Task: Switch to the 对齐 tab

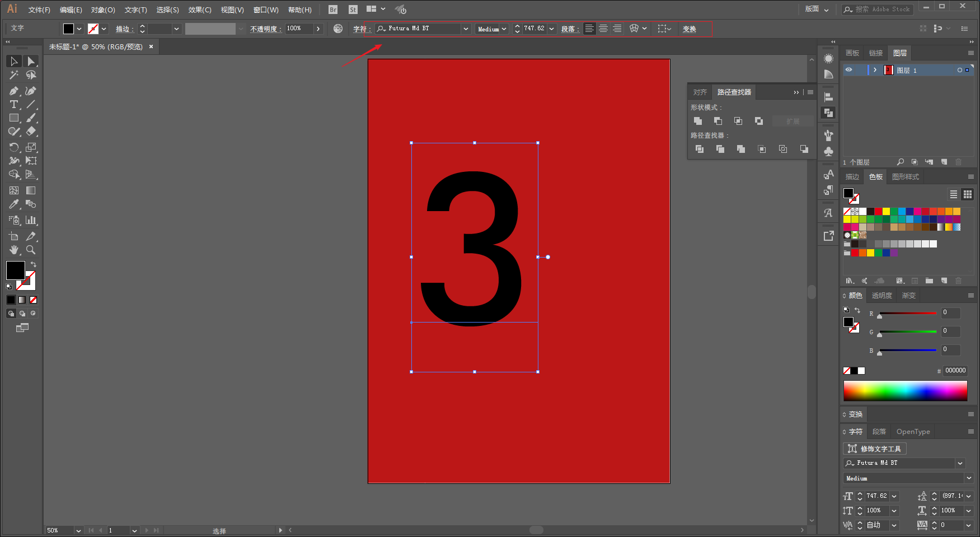Action: point(700,92)
